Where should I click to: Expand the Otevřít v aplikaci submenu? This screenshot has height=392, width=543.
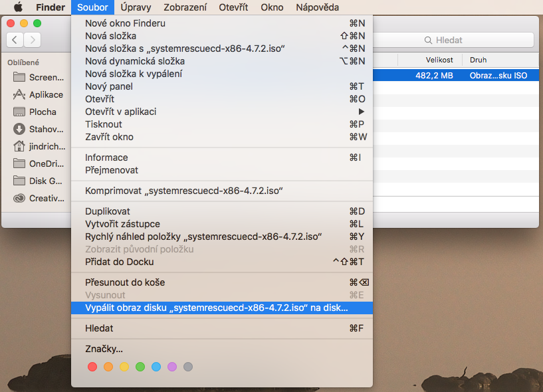pos(222,112)
